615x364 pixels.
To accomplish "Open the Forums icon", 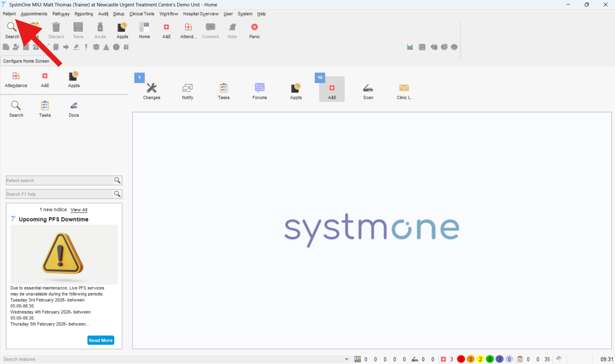I will [260, 91].
